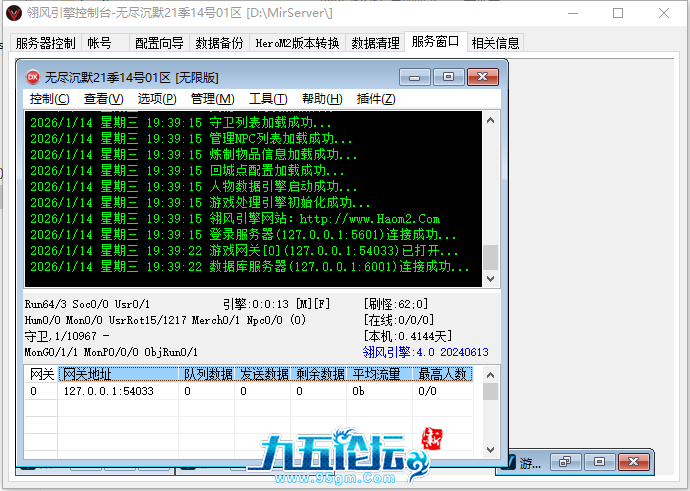Screen dimensions: 690x491
Task: Click the red V application icon in the main title bar
Action: click(13, 13)
